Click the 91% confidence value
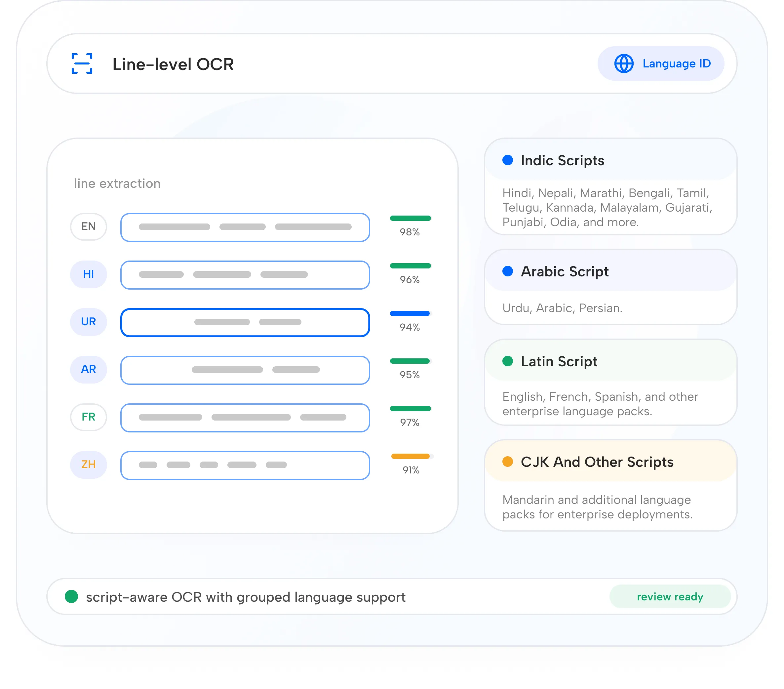784x689 pixels. [x=411, y=470]
